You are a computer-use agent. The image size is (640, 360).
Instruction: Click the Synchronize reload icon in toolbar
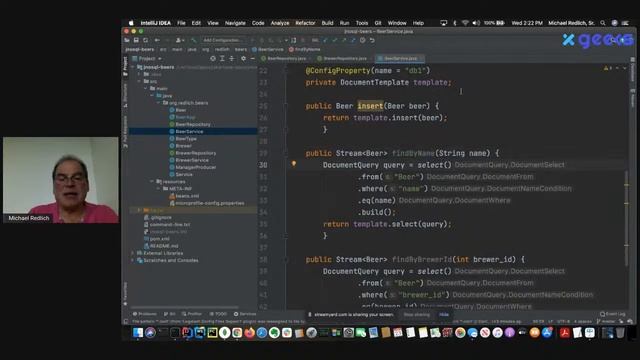tap(145, 40)
